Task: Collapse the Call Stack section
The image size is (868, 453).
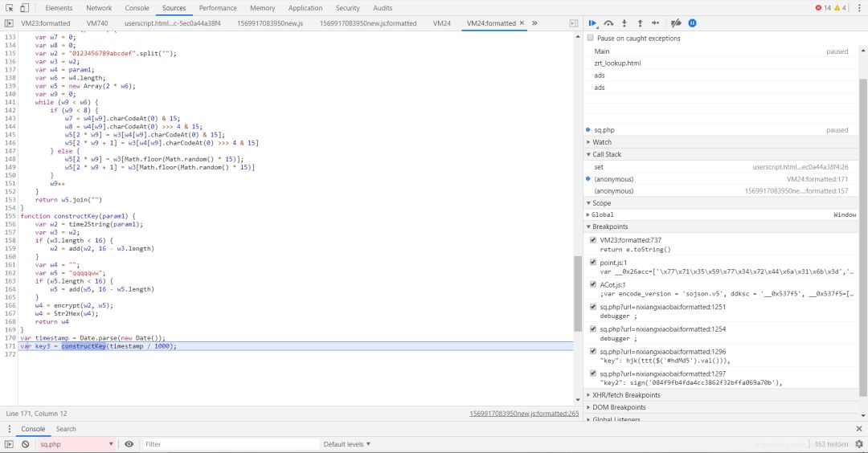Action: (x=607, y=154)
